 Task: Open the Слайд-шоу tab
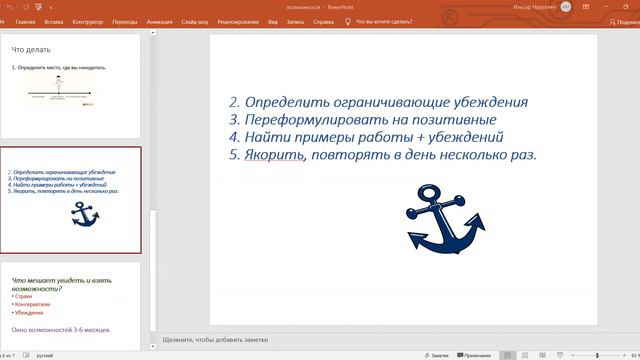click(x=195, y=22)
